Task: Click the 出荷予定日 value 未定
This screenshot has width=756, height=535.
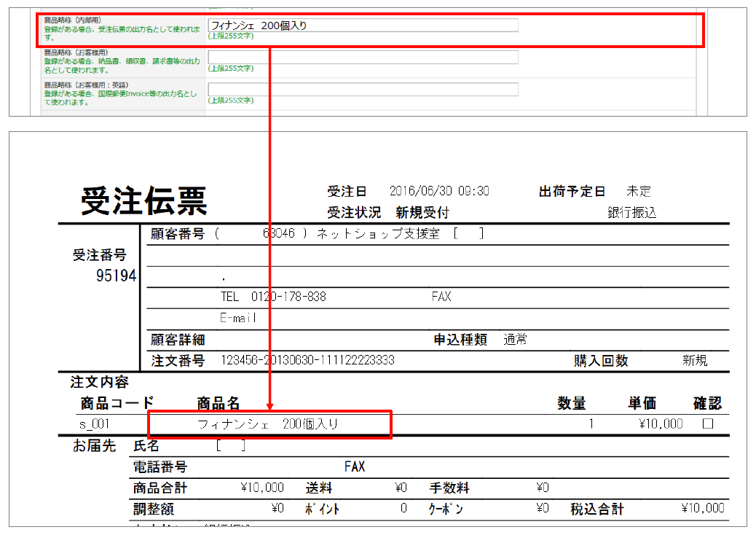Action: [x=639, y=192]
